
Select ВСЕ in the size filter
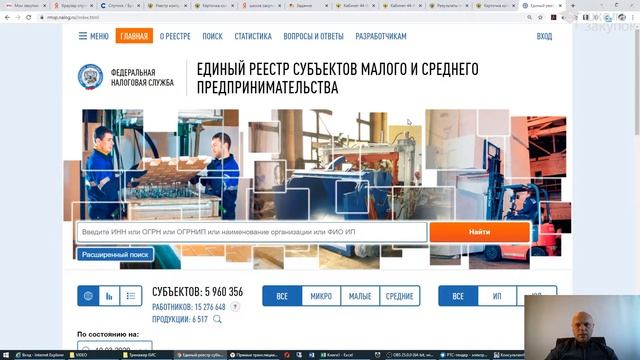coord(282,296)
